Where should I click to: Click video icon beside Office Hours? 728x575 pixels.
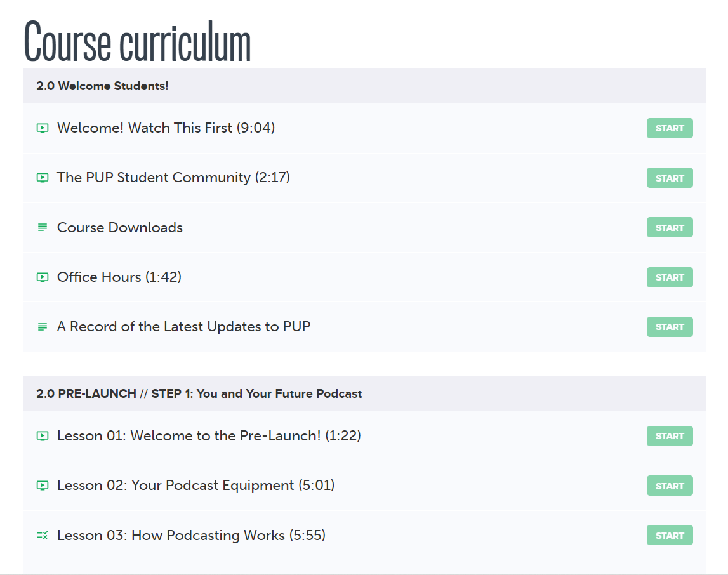coord(43,277)
